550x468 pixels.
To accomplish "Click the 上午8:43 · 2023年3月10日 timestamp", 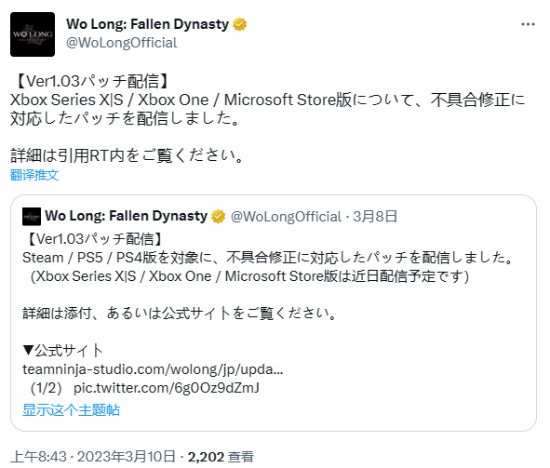I will point(93,457).
